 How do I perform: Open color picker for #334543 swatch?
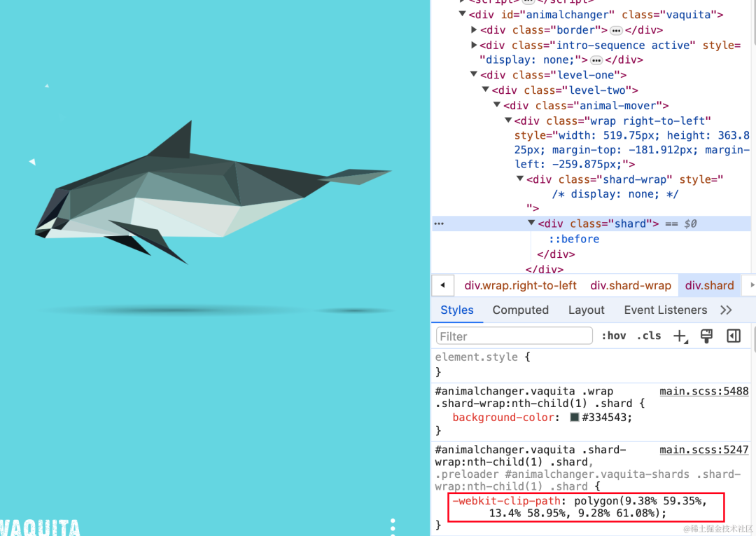pyautogui.click(x=574, y=418)
